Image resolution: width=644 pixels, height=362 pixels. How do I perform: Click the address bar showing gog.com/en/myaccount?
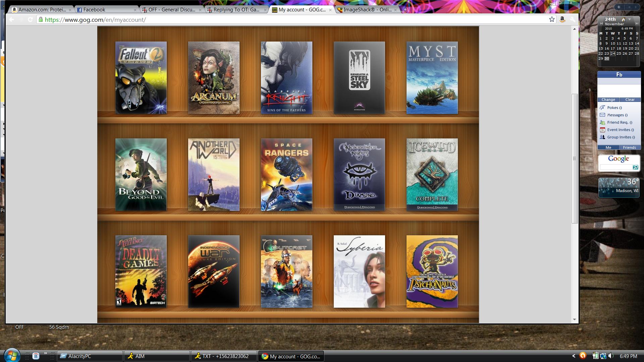(295, 19)
